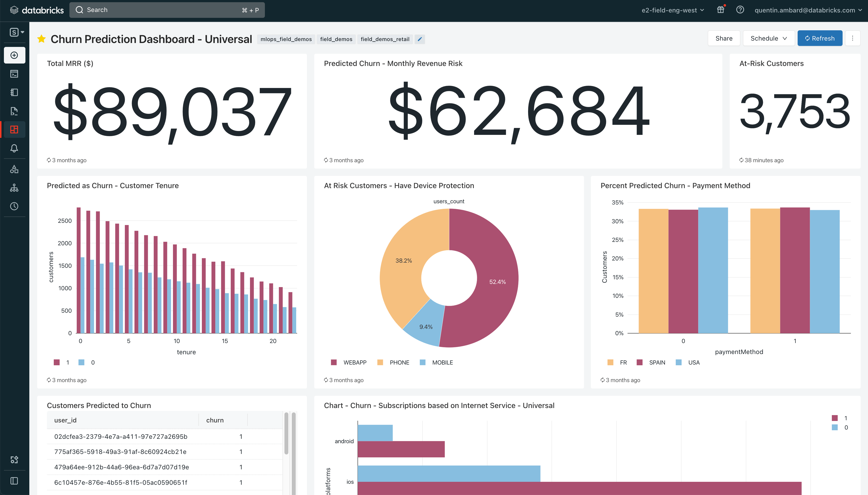This screenshot has width=868, height=495.
Task: Open the e2-field-eng-west workspace dropdown
Action: pos(673,10)
